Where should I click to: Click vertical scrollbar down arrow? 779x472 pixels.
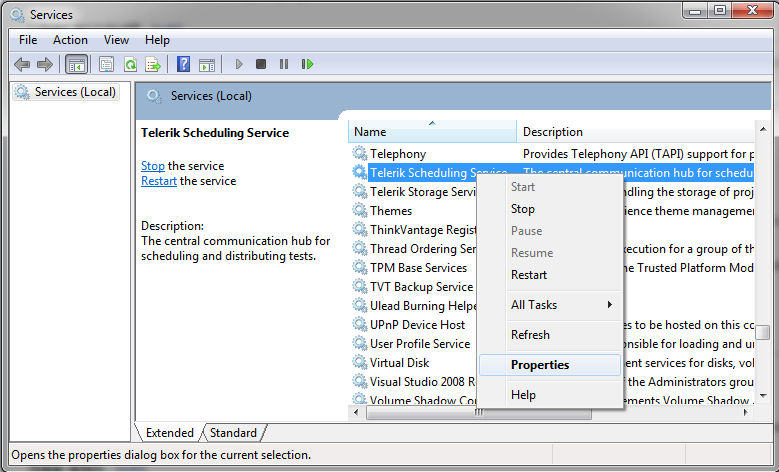(763, 396)
